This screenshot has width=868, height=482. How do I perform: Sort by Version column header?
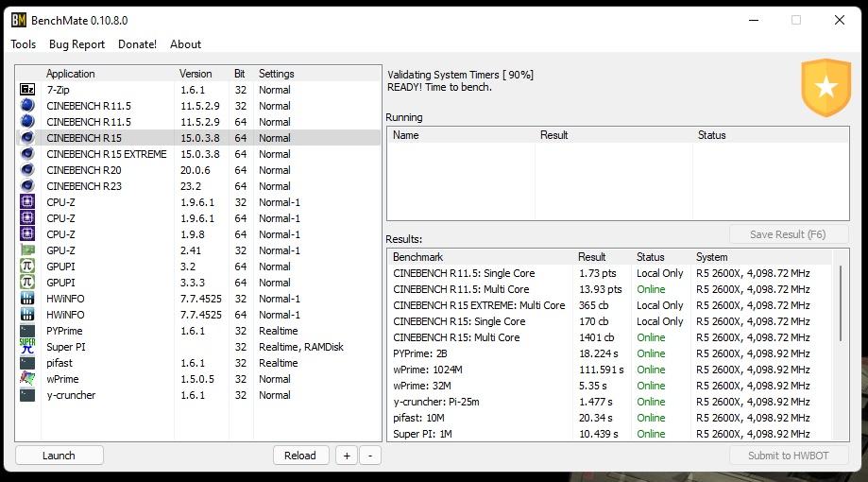[202, 74]
